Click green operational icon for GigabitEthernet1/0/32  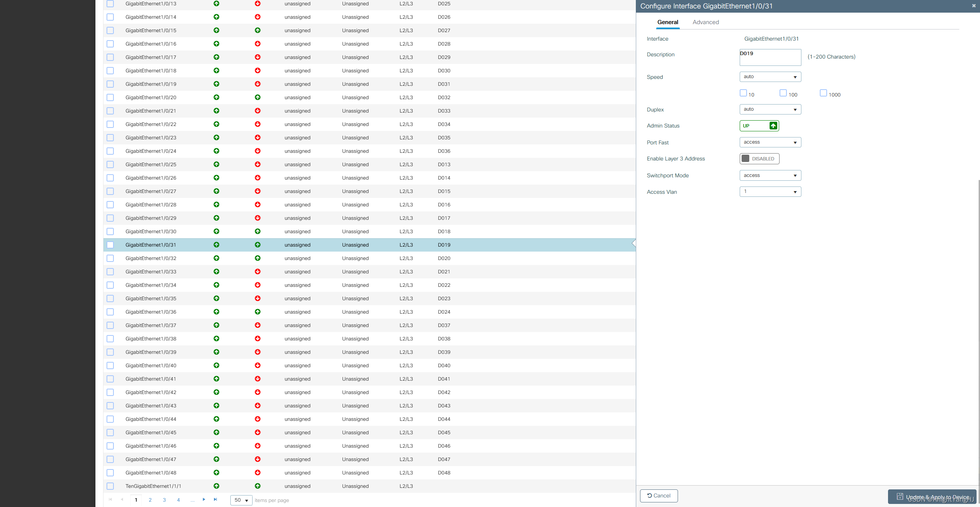258,258
